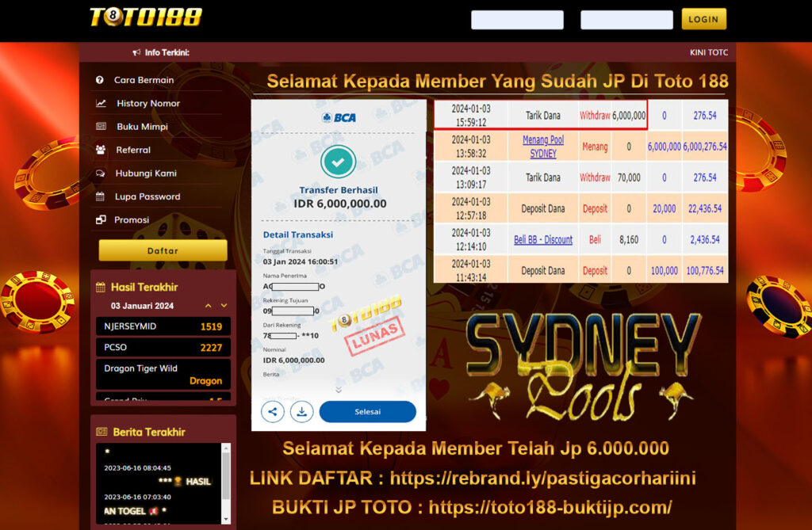Click the Berita Terakhir newspaper icon
Image resolution: width=812 pixels, height=530 pixels.
click(101, 432)
